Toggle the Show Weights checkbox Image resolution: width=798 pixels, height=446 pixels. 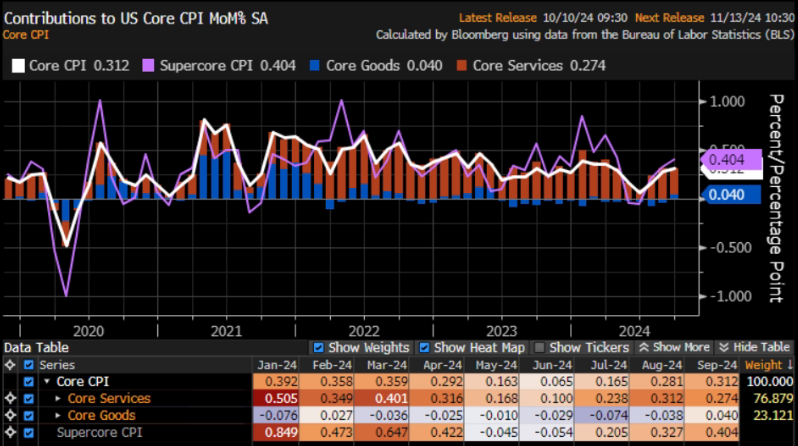(319, 347)
